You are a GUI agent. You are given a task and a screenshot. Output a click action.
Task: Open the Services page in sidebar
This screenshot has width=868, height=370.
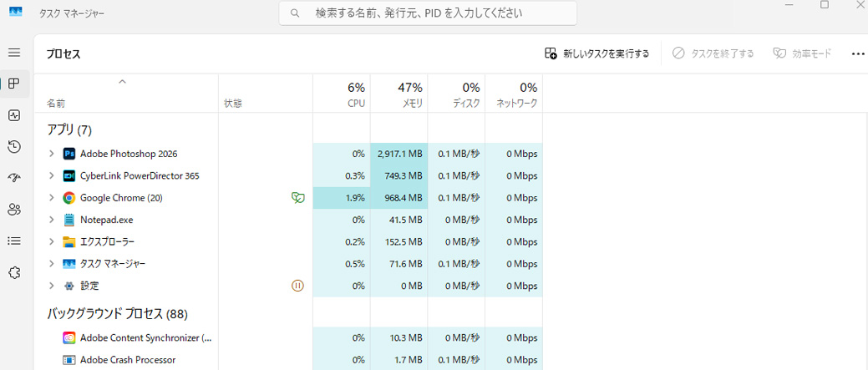[14, 272]
